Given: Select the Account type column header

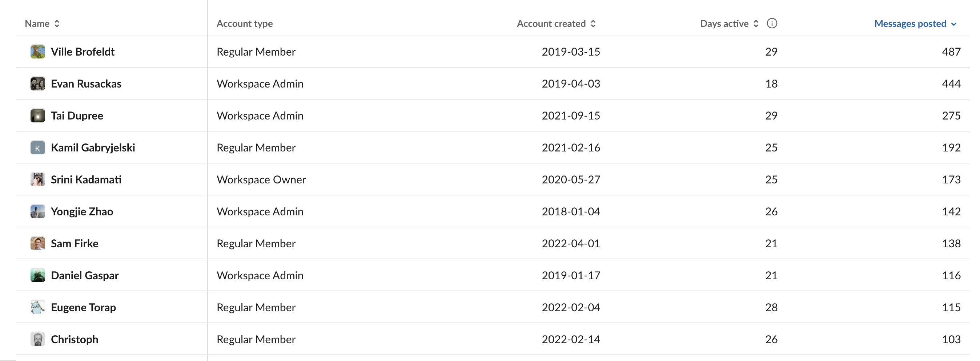Looking at the screenshot, I should click(x=245, y=24).
